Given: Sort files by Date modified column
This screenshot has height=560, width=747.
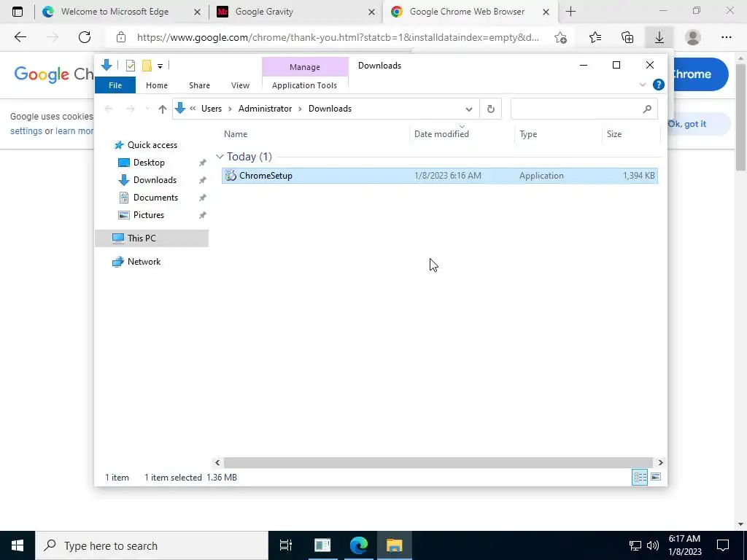Looking at the screenshot, I should click(462, 134).
